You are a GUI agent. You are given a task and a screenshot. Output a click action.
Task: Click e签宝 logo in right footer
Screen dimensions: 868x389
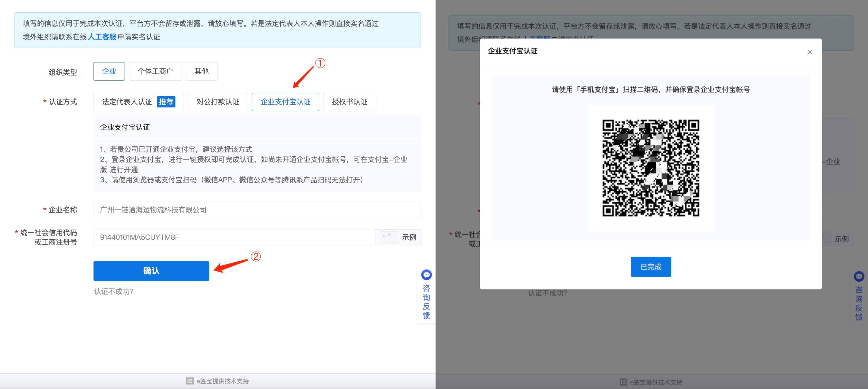[623, 382]
